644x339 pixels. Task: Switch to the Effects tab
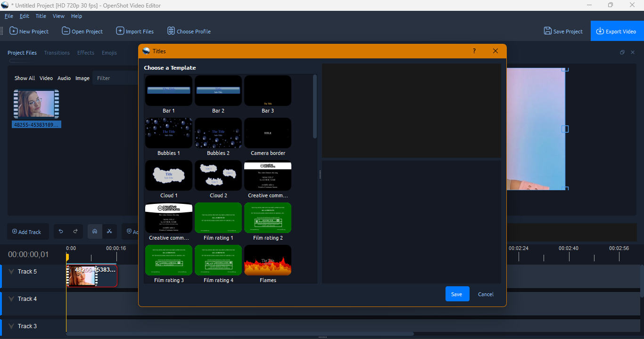coord(86,53)
